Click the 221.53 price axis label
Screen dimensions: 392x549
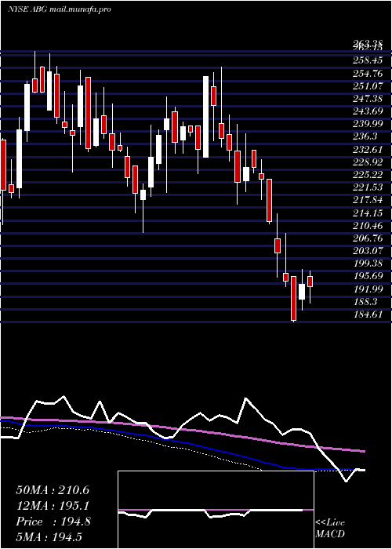(367, 187)
